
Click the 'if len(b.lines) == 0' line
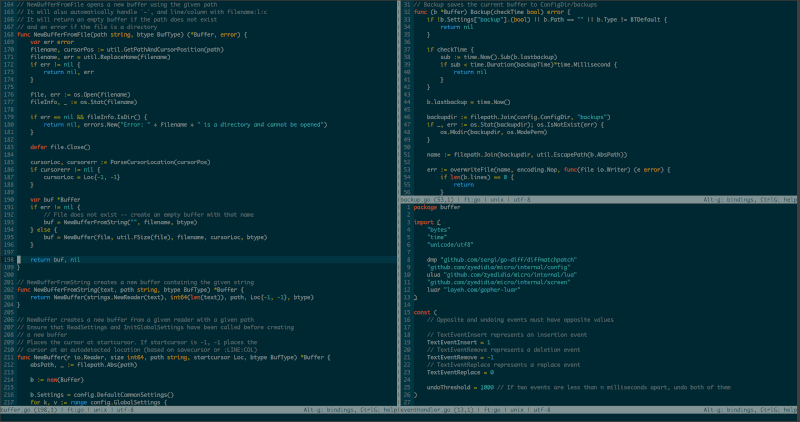[x=477, y=177]
